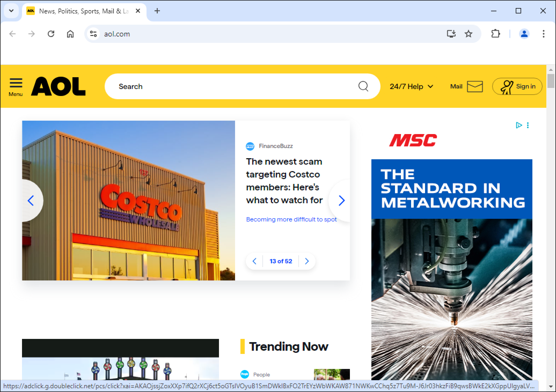Viewport: 556px width, 392px height.
Task: Select the AOL News browser tab
Action: coord(83,11)
